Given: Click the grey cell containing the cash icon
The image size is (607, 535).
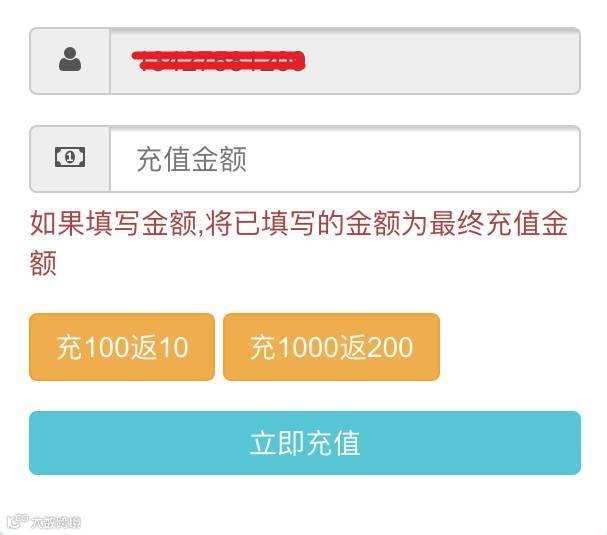Looking at the screenshot, I should (x=70, y=159).
